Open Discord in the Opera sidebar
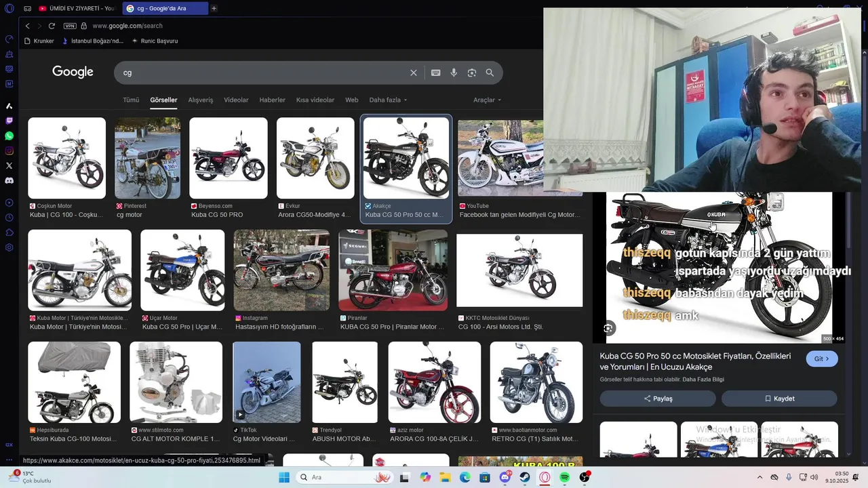Screen dimensions: 868x488 coord(9,180)
